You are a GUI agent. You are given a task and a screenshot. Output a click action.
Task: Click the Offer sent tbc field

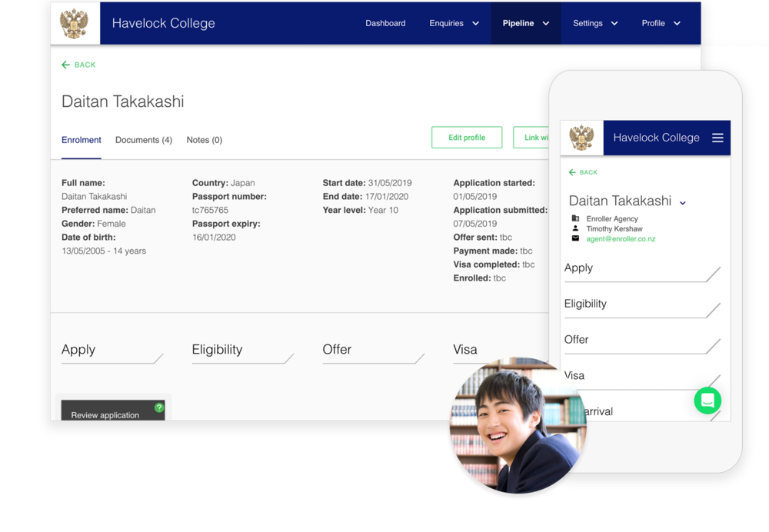click(x=483, y=238)
